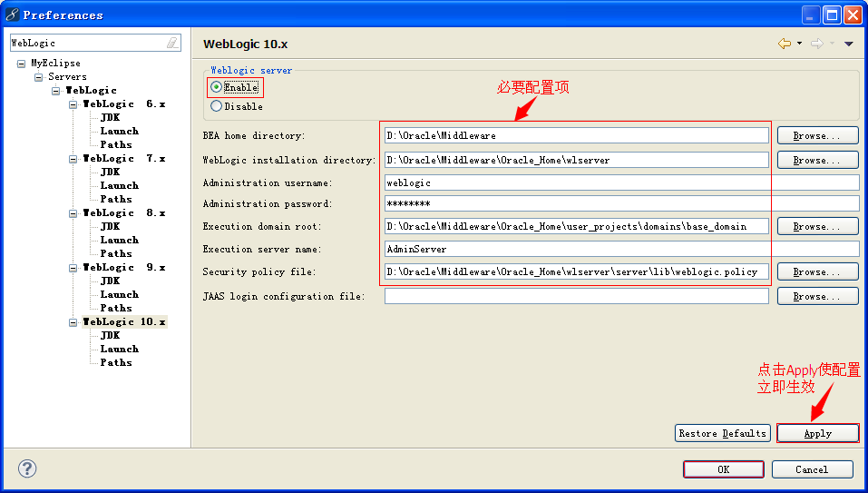Click JAAS login configuration file field
The image size is (868, 493).
click(x=576, y=296)
